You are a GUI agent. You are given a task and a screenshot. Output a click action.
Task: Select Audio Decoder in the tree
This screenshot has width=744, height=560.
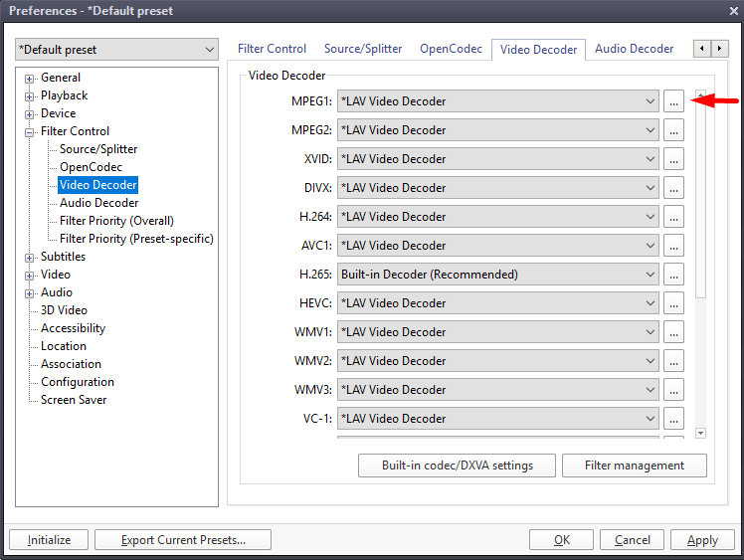(x=98, y=203)
